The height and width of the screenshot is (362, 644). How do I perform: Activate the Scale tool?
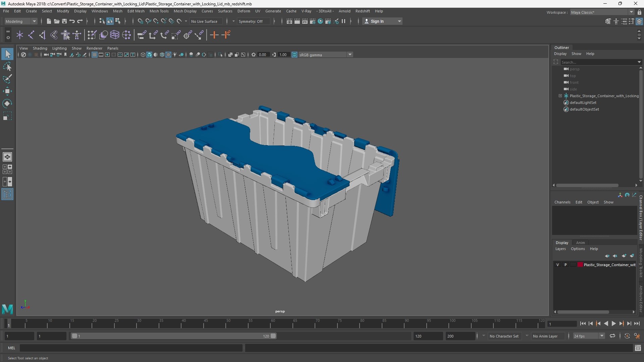[x=7, y=116]
